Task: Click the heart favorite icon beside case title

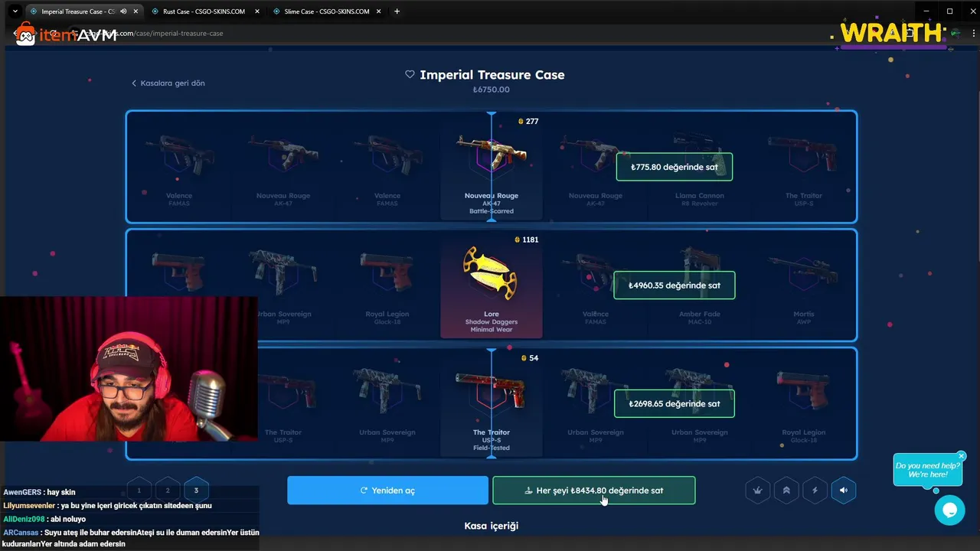Action: [x=410, y=74]
